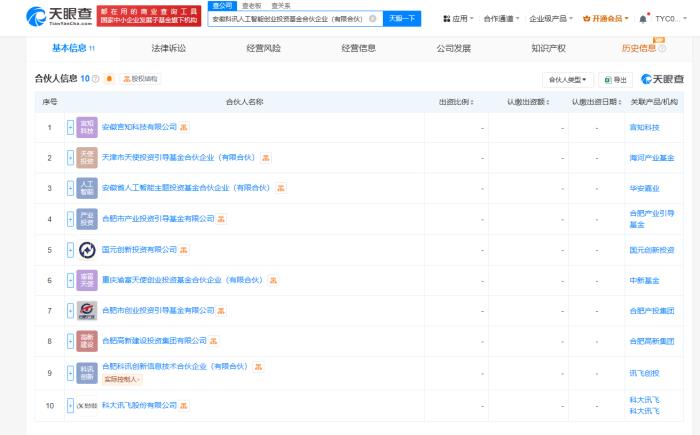Image resolution: width=700 pixels, height=435 pixels.
Task: Open the 海河产业基金 related link
Action: point(652,158)
